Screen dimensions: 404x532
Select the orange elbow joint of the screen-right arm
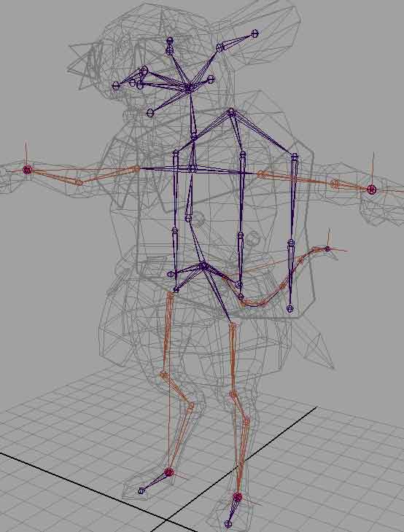coord(335,184)
